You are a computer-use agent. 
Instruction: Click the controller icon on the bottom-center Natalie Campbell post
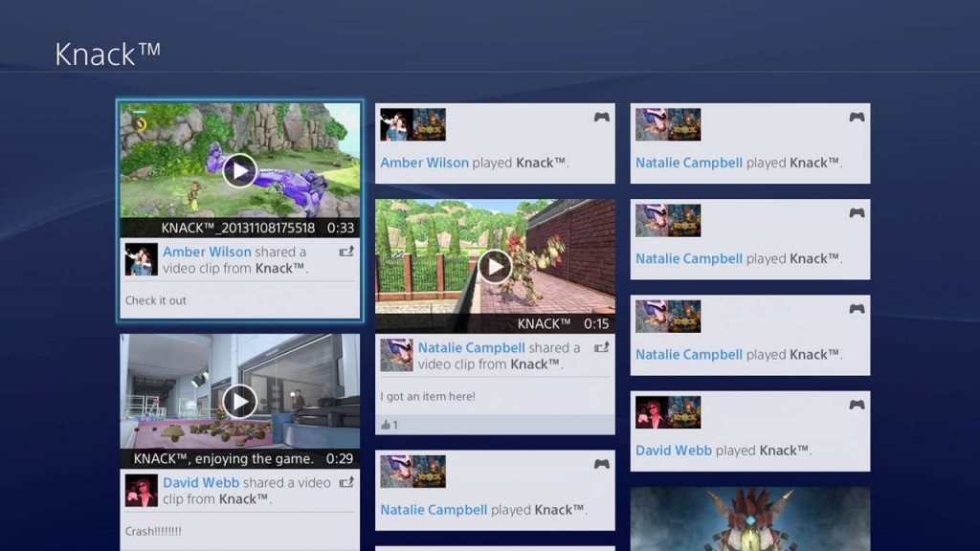(601, 465)
